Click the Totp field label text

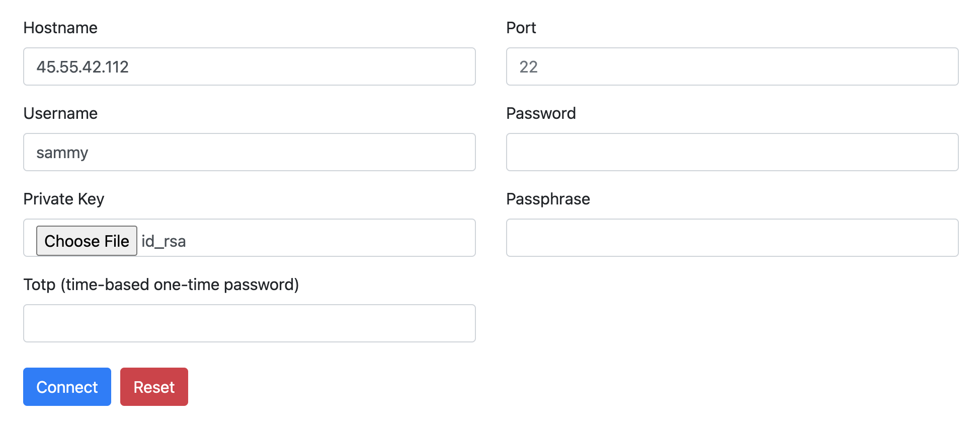(x=161, y=285)
